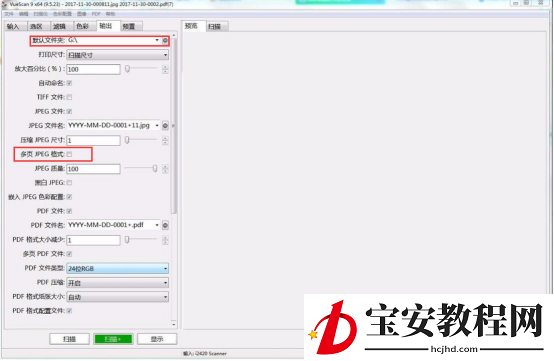Click the PDF 格式大小减少 slider
Screen dimensions: 554x361
[141, 240]
